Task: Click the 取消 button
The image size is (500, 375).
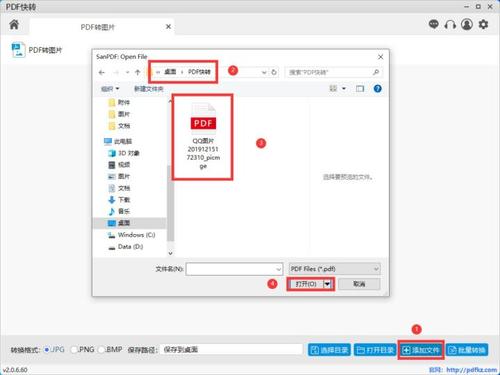Action: 359,284
